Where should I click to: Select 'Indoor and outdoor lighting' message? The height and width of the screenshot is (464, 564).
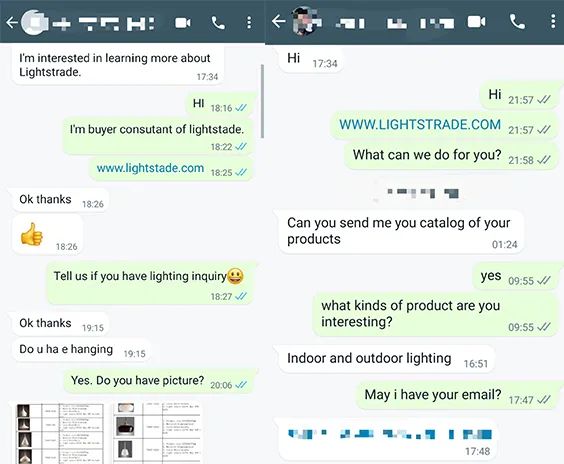coord(387,359)
